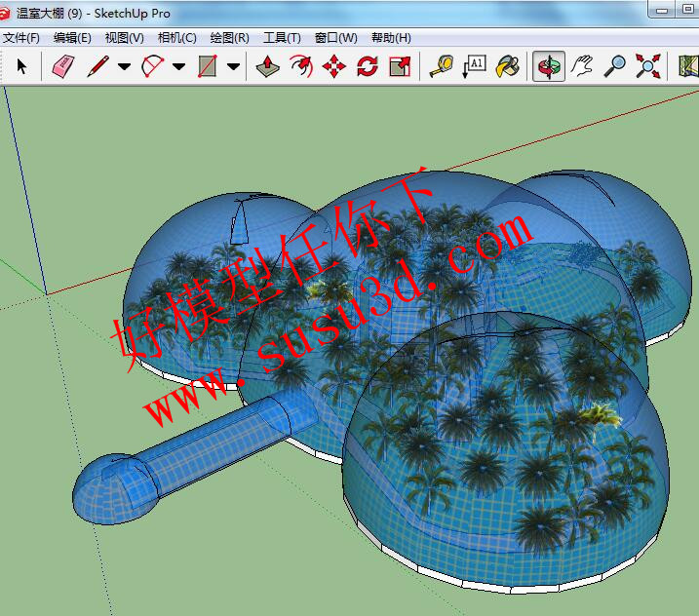Minimize the SketchUp Pro window

pyautogui.click(x=662, y=10)
